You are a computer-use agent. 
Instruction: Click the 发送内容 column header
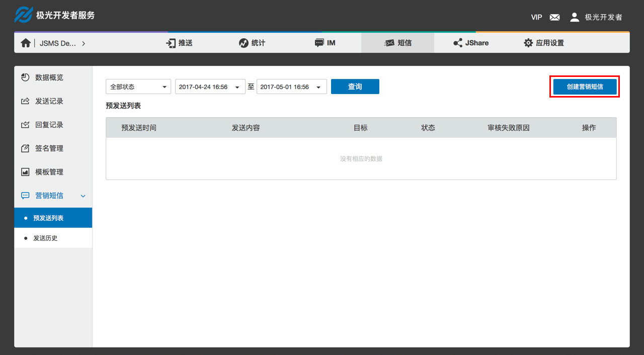pos(246,128)
